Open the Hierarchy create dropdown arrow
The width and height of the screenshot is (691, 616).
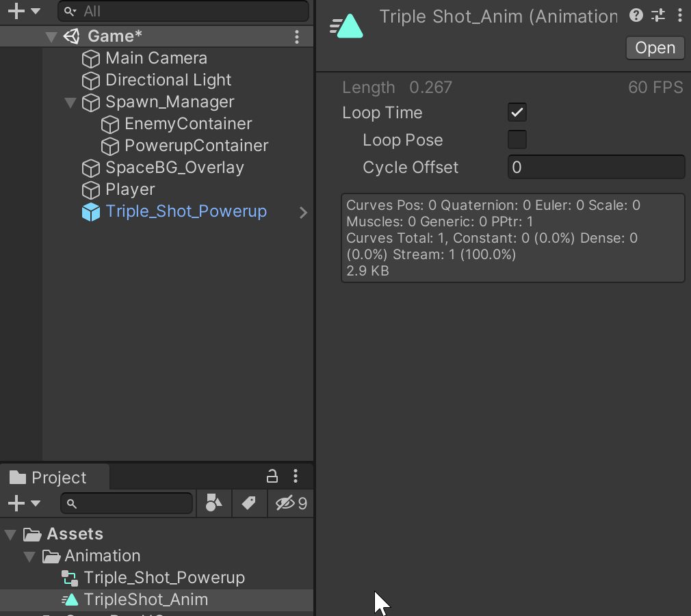pyautogui.click(x=36, y=11)
